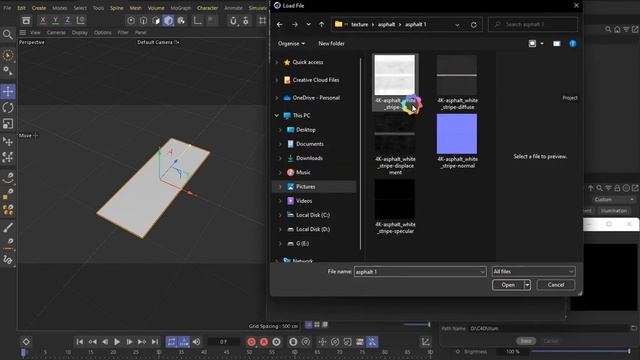Go to end of timeline
640x360 pixels.
click(155, 342)
